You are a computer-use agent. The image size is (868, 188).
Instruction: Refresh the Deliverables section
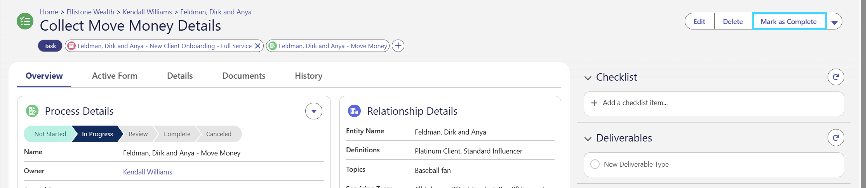click(x=836, y=138)
